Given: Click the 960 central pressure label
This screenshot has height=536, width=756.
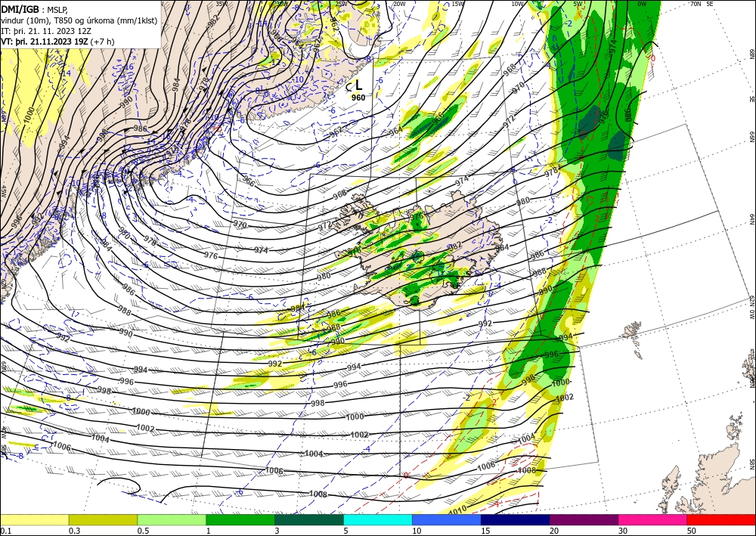Looking at the screenshot, I should [358, 98].
